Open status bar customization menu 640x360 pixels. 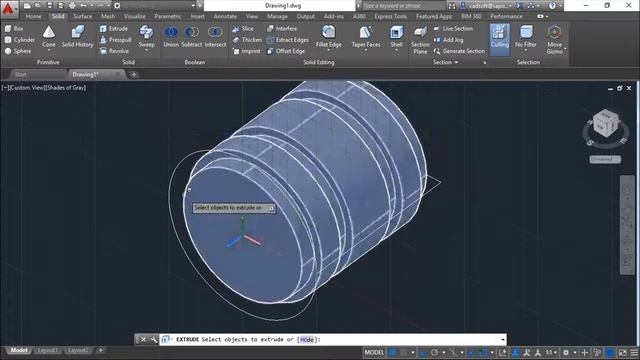tap(634, 352)
